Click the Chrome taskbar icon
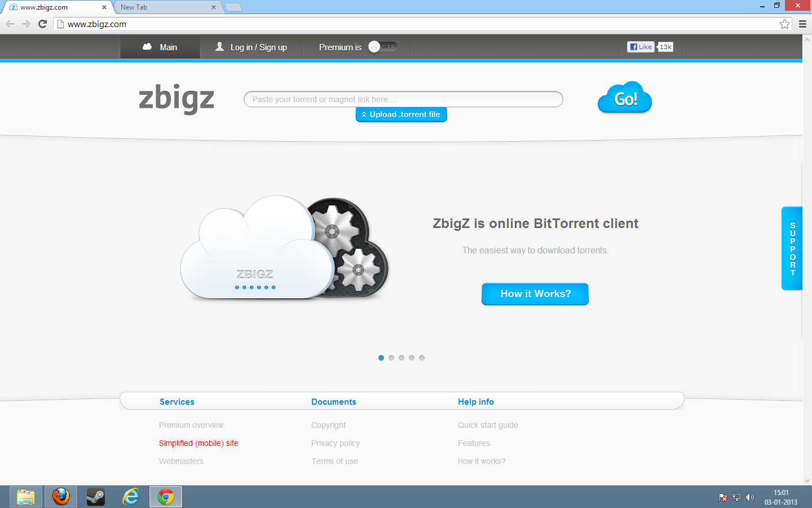The height and width of the screenshot is (508, 812). point(166,497)
